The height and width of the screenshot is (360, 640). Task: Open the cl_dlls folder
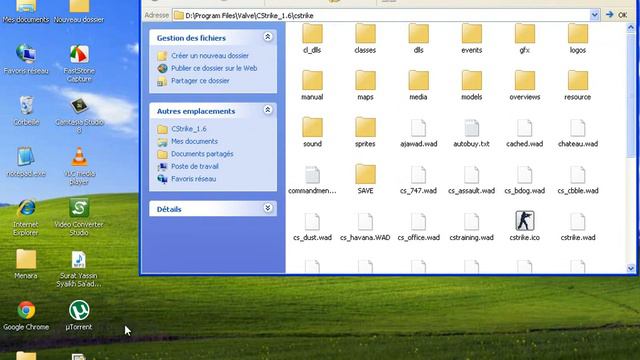point(312,39)
